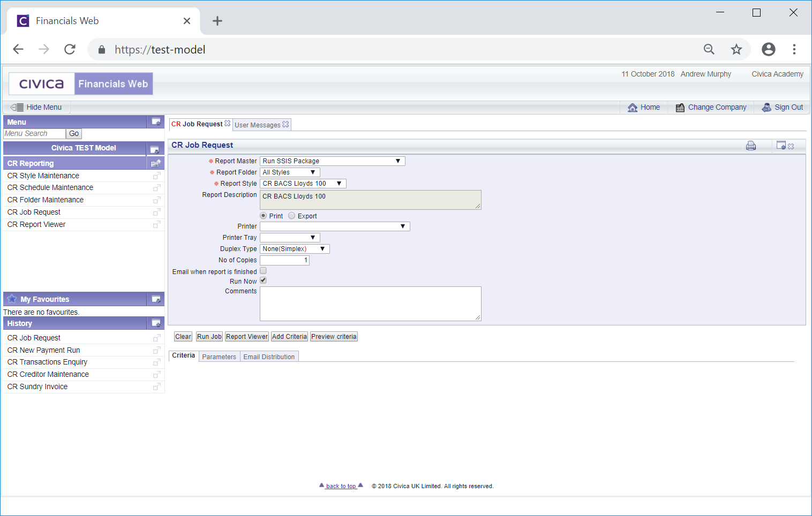Reload the browser page
The image size is (812, 516).
(70, 49)
